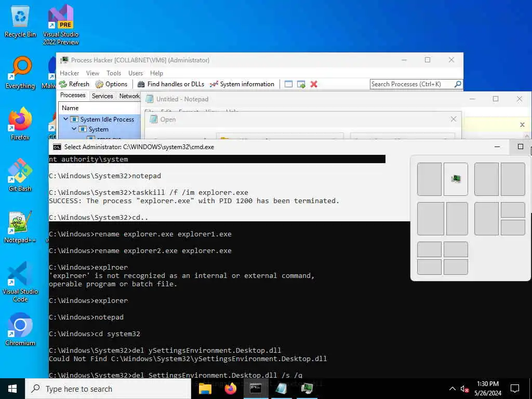Select the Find window icon in Process Hacker toolbar
This screenshot has width=532, height=399.
pyautogui.click(x=288, y=84)
